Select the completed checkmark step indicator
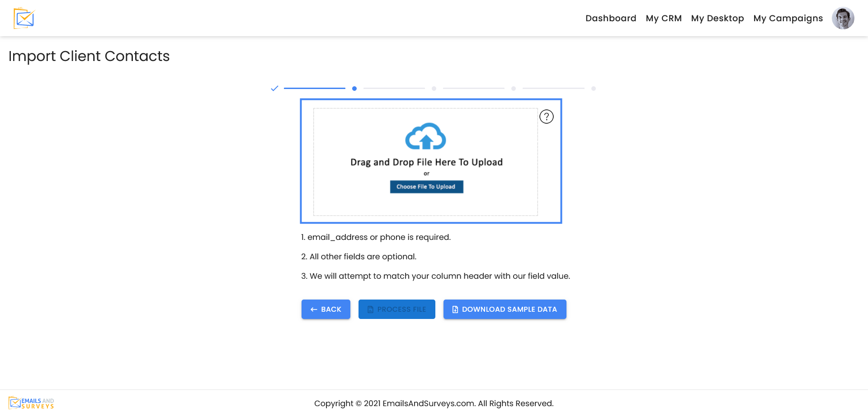The image size is (868, 417). coord(274,88)
